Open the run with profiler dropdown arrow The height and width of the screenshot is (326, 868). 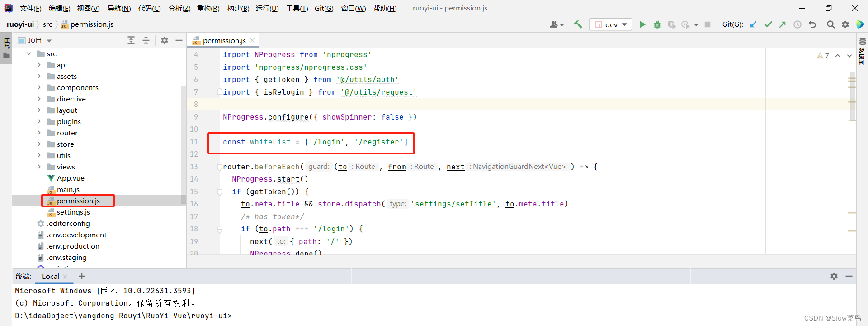[696, 25]
